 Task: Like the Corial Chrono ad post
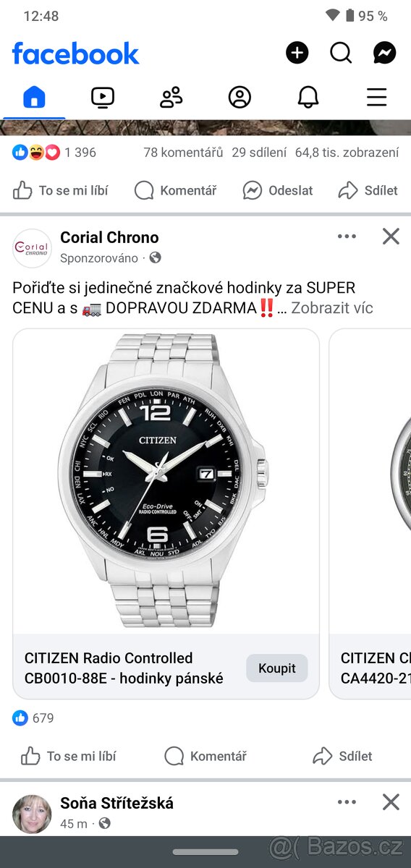coord(68,756)
